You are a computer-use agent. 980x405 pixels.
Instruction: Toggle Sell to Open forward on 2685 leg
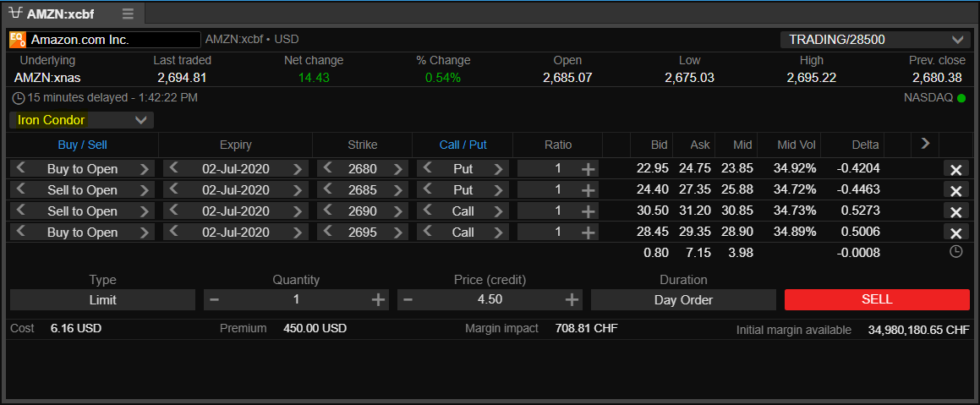pyautogui.click(x=145, y=190)
